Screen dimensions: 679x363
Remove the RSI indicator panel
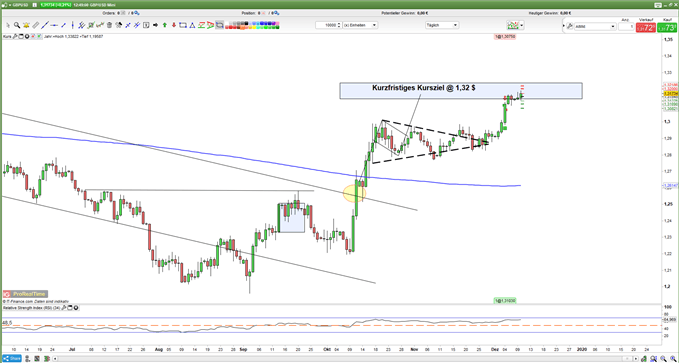point(76,308)
